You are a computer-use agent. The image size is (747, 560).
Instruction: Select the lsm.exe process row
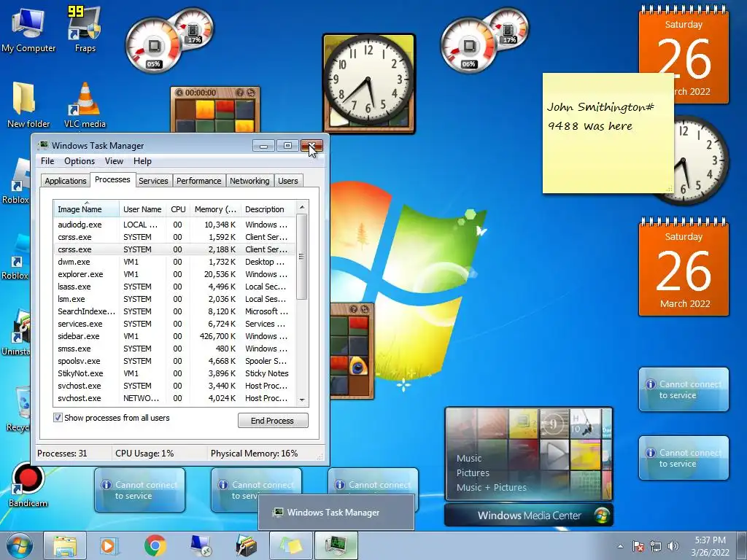click(x=174, y=298)
